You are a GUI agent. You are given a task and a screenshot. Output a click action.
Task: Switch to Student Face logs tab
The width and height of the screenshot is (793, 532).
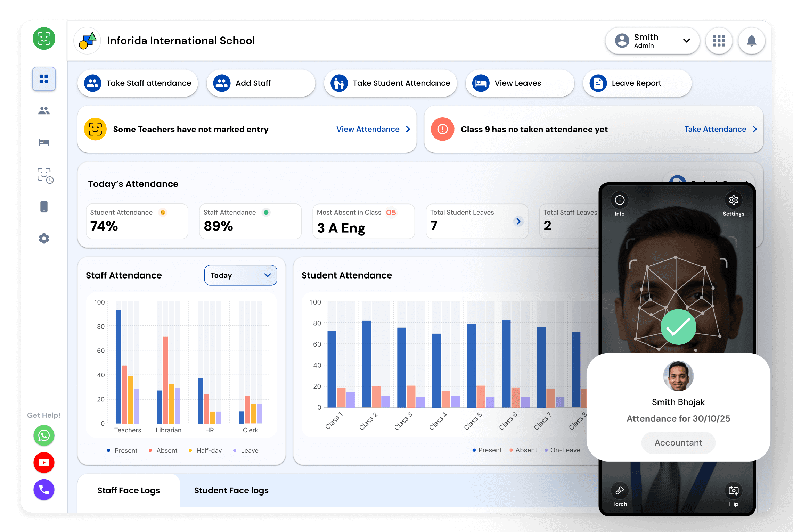click(231, 490)
